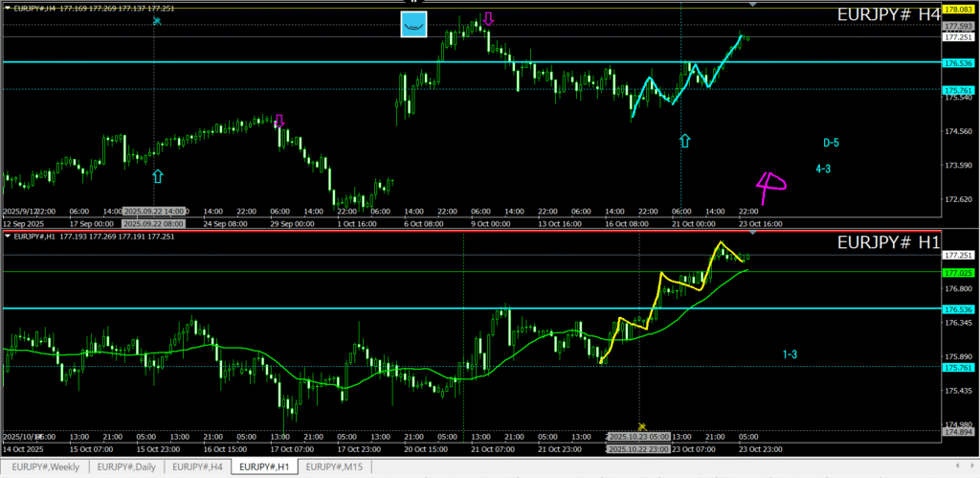The height and width of the screenshot is (478, 980).
Task: Click the 176.536 cyan price label on H4
Action: click(x=958, y=62)
